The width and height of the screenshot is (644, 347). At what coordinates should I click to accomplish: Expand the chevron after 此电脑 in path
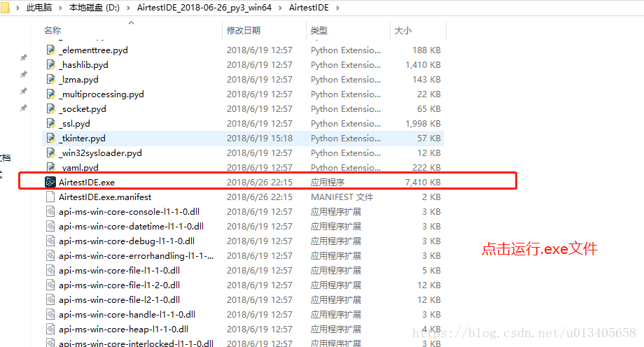60,8
